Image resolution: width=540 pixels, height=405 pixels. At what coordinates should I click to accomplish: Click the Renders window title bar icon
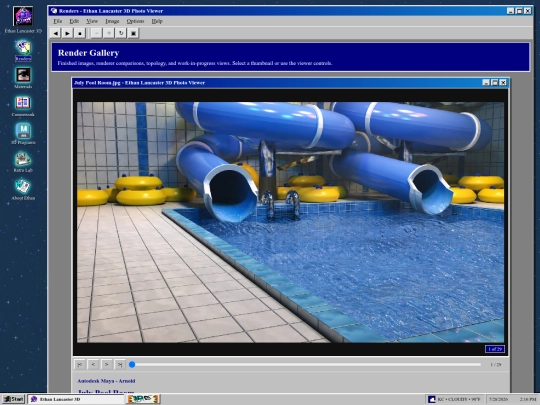[54, 11]
